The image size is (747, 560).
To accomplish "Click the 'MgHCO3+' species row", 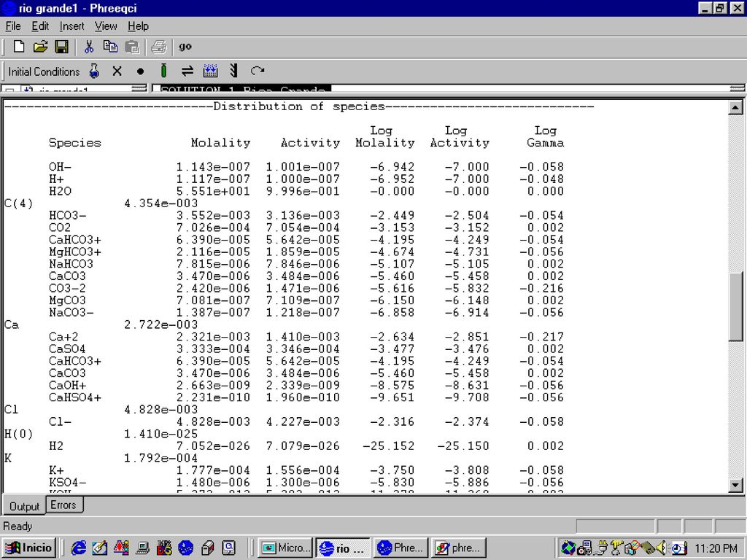I will pyautogui.click(x=306, y=252).
